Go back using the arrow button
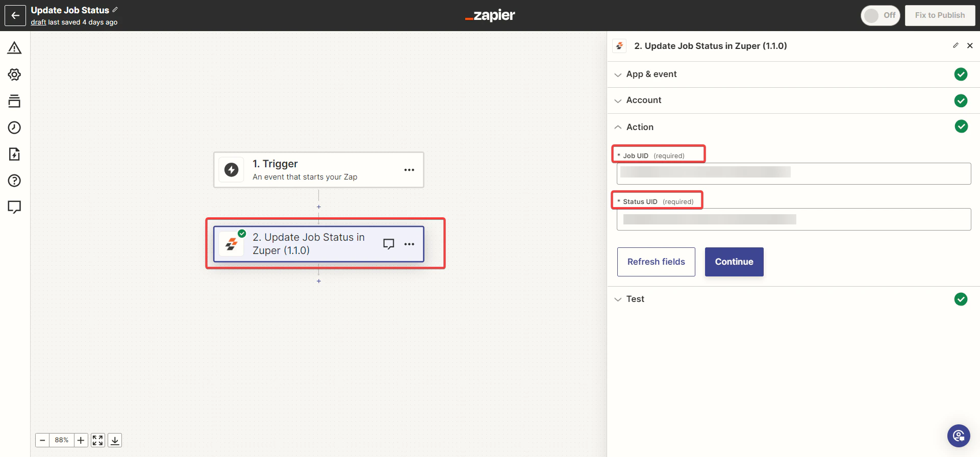 [x=15, y=15]
